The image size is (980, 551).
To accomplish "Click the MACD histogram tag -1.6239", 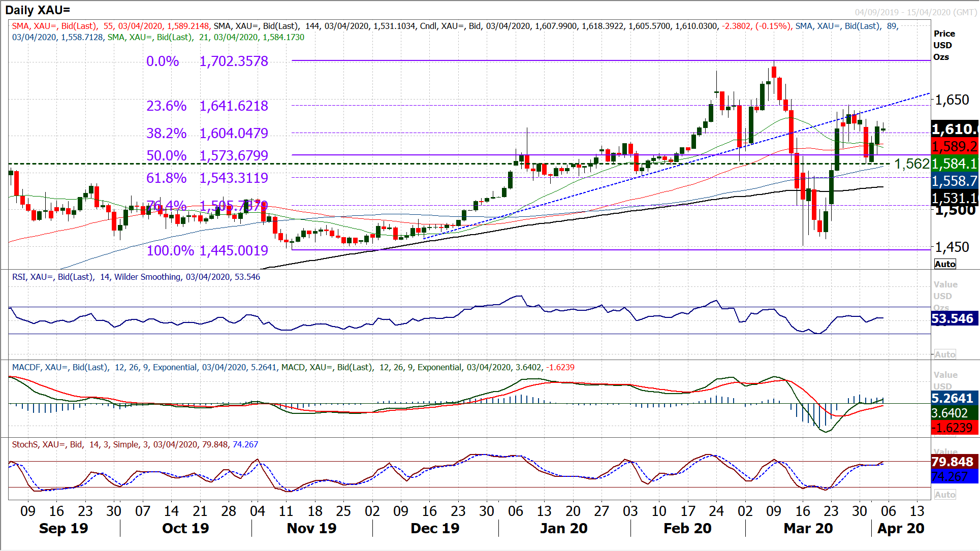I will (x=955, y=428).
